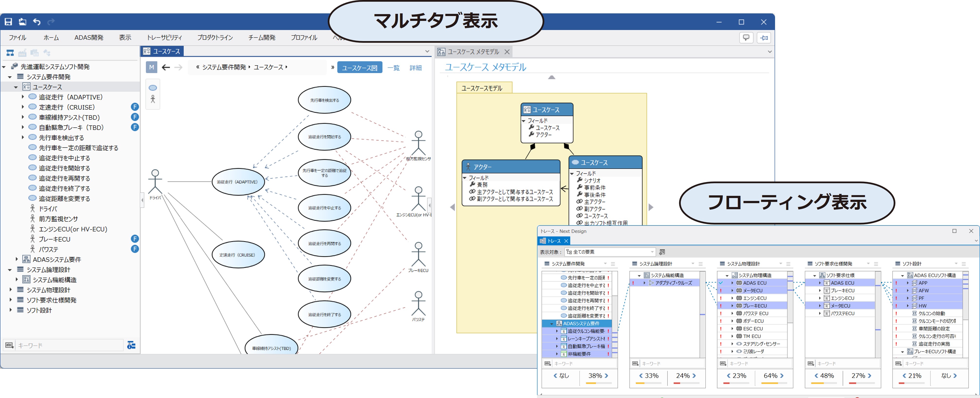Switch to 一覧 view
Viewport: 980px width, 398px height.
393,68
